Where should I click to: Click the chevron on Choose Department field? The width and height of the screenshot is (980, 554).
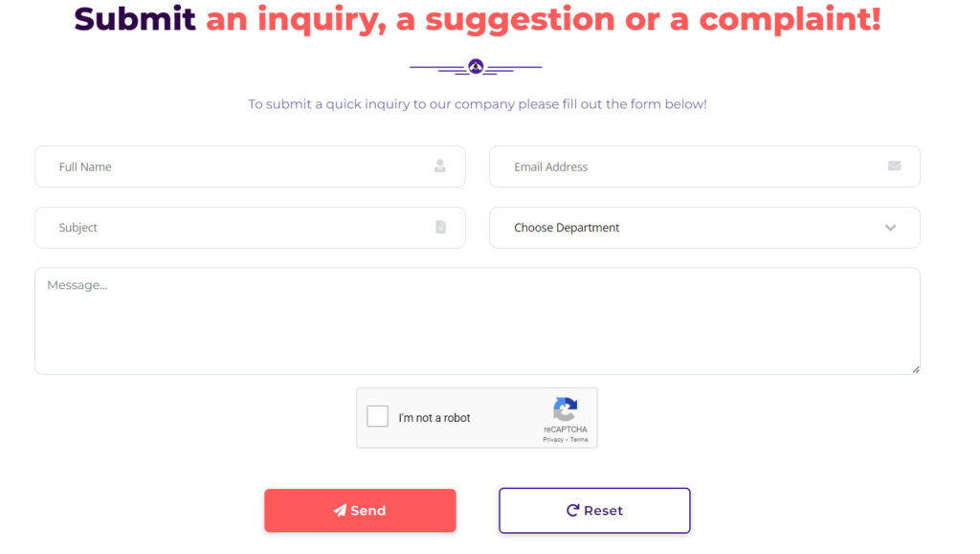(890, 228)
